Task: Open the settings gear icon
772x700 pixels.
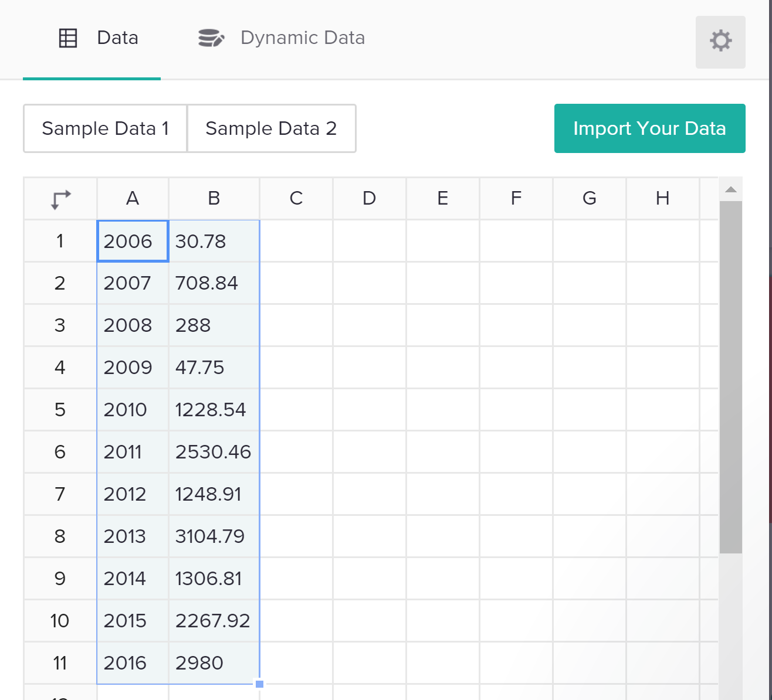Action: pyautogui.click(x=720, y=42)
